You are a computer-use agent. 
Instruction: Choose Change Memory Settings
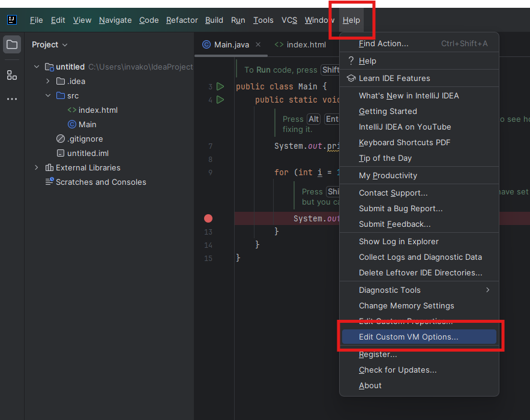[419, 305]
